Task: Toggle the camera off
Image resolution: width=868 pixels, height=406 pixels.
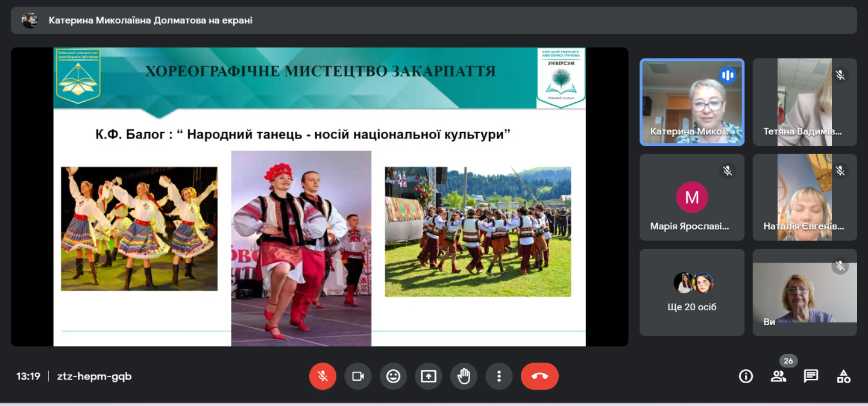Action: (x=358, y=376)
